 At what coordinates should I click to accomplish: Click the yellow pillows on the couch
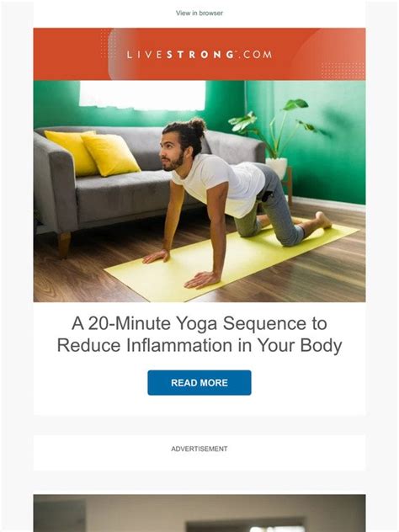tap(93, 153)
